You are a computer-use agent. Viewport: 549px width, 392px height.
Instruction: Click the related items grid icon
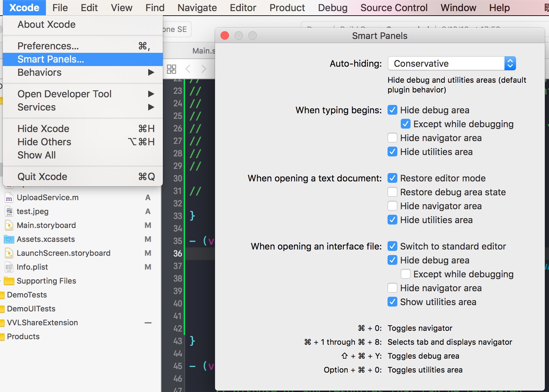[x=172, y=69]
